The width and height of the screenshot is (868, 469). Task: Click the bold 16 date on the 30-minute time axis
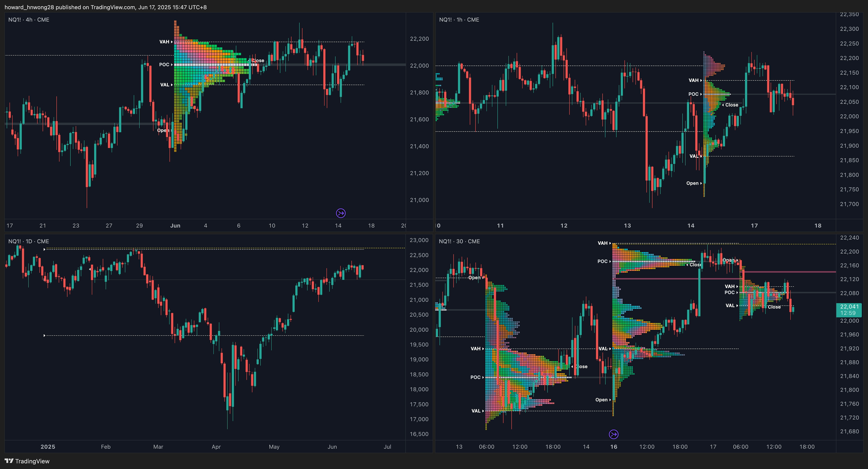[x=614, y=447]
